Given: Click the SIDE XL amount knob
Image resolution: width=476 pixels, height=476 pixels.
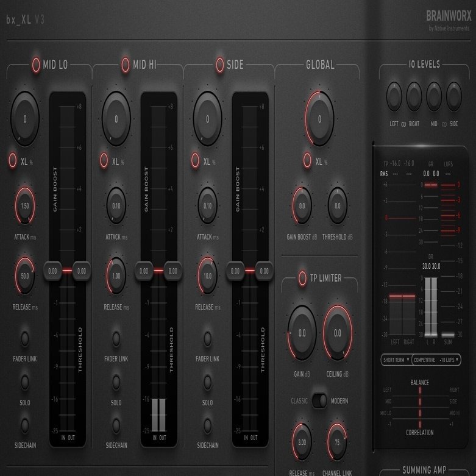Looking at the screenshot, I should 208,119.
